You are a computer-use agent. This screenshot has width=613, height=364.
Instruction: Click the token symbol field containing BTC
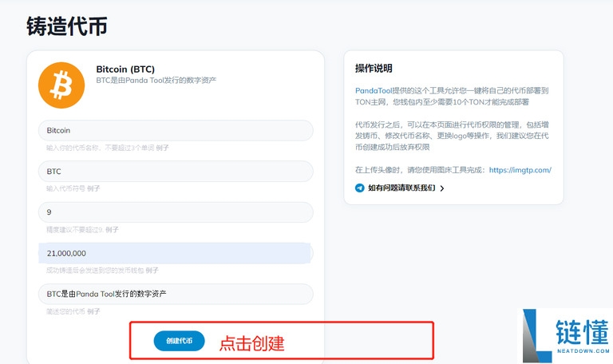[x=176, y=172]
